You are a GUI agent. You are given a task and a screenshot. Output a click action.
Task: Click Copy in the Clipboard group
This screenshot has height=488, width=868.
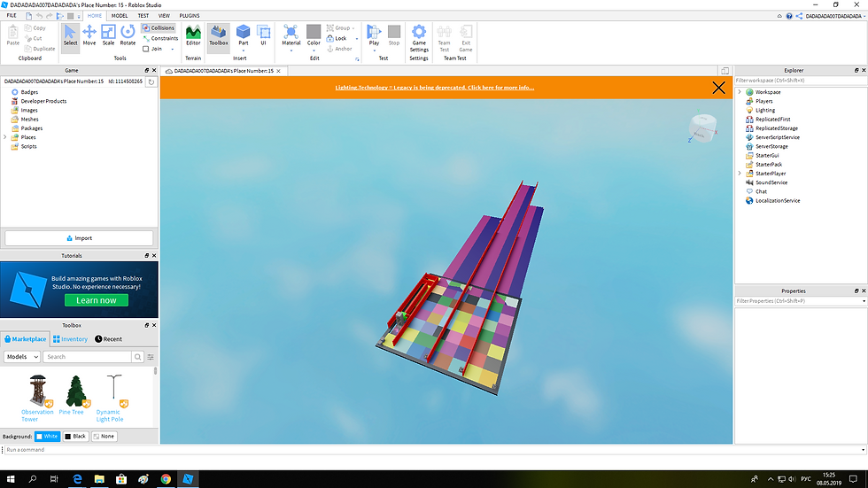pos(35,27)
